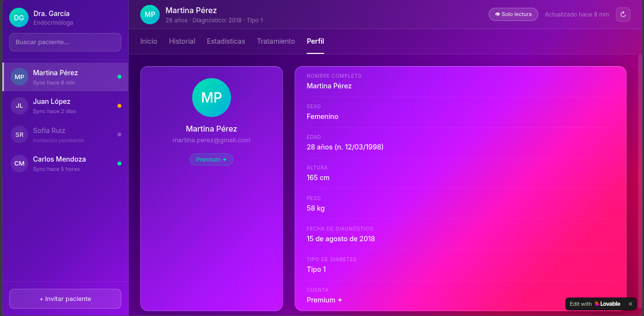Click the Edit with Lovable link
Image resolution: width=644 pixels, height=316 pixels.
(595, 304)
